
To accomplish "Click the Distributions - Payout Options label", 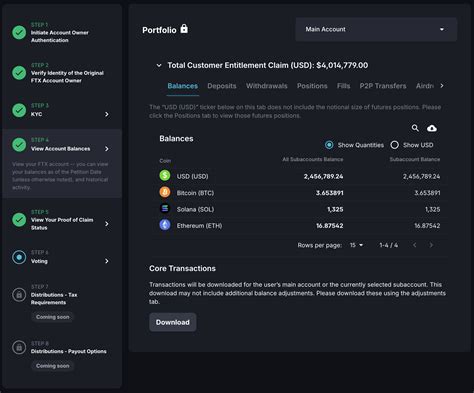I will tap(69, 351).
